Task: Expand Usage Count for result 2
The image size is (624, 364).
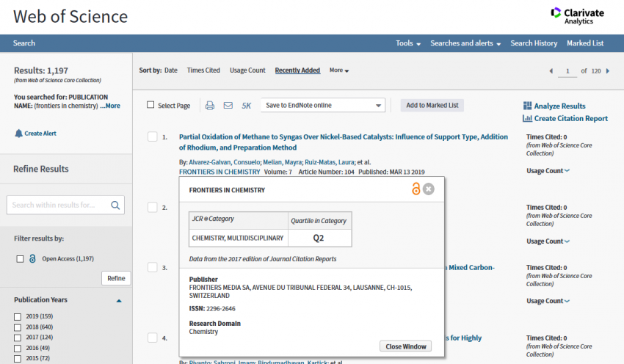Action: pos(548,241)
